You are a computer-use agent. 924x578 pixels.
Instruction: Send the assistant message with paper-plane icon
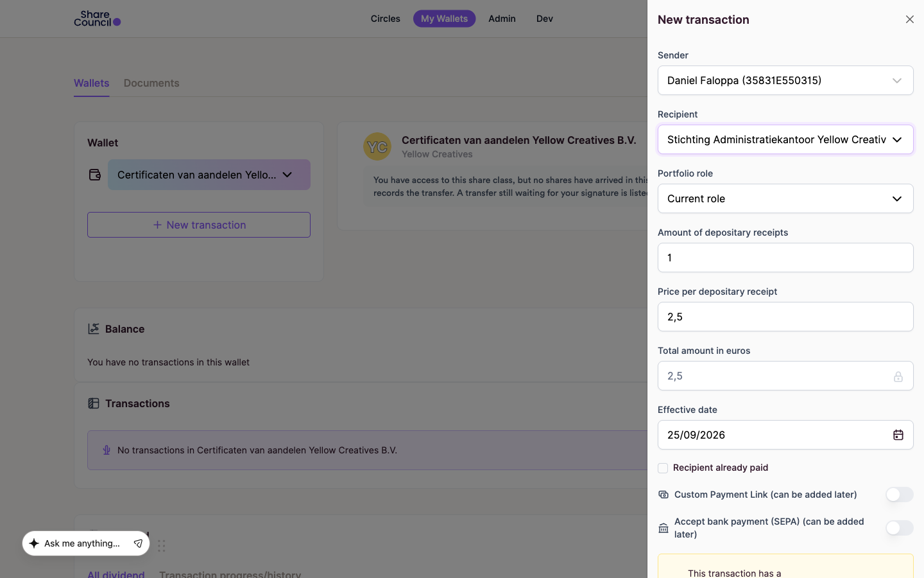tap(138, 543)
